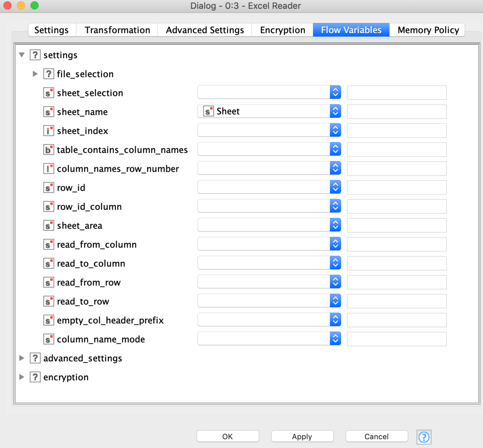The height and width of the screenshot is (448, 483).
Task: Open the sheet_selection variable dropdown
Action: [269, 92]
